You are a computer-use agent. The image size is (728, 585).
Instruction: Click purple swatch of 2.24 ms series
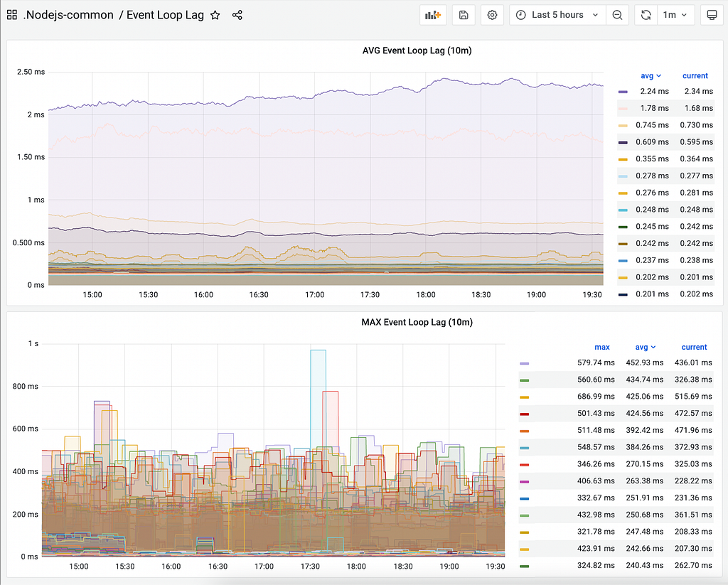[623, 92]
